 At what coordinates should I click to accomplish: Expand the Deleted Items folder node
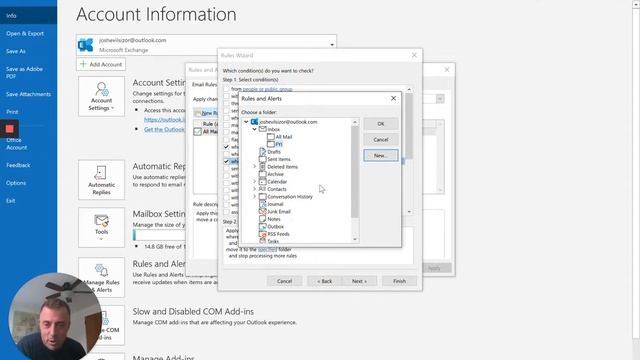(254, 167)
